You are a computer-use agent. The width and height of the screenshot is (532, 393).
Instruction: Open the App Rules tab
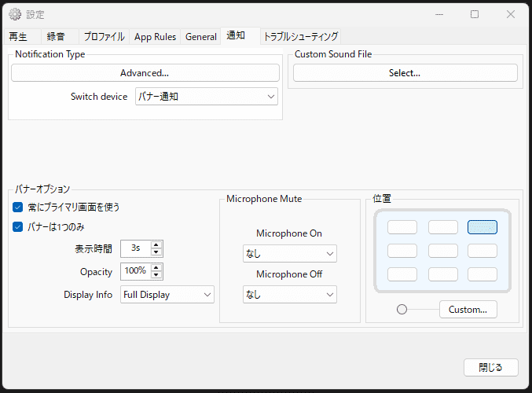click(155, 37)
